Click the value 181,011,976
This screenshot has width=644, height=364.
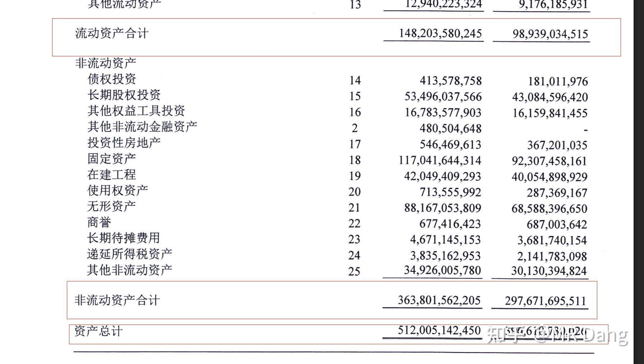tap(558, 81)
